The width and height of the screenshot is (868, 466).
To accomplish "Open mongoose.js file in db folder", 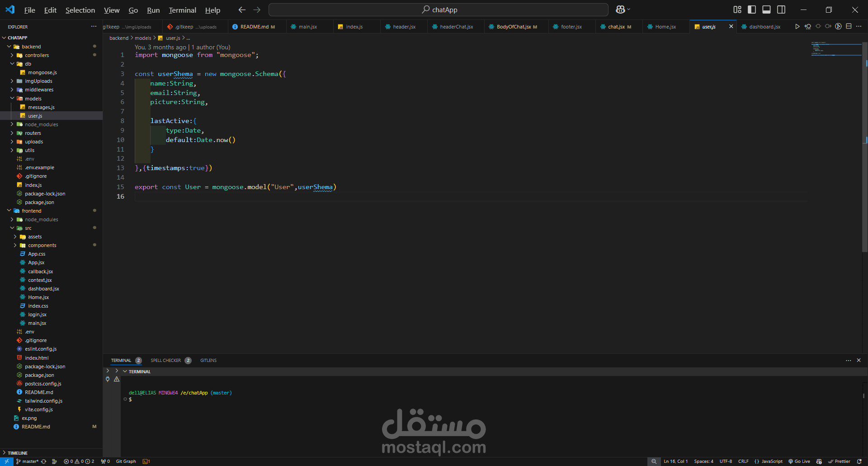I will [52, 72].
